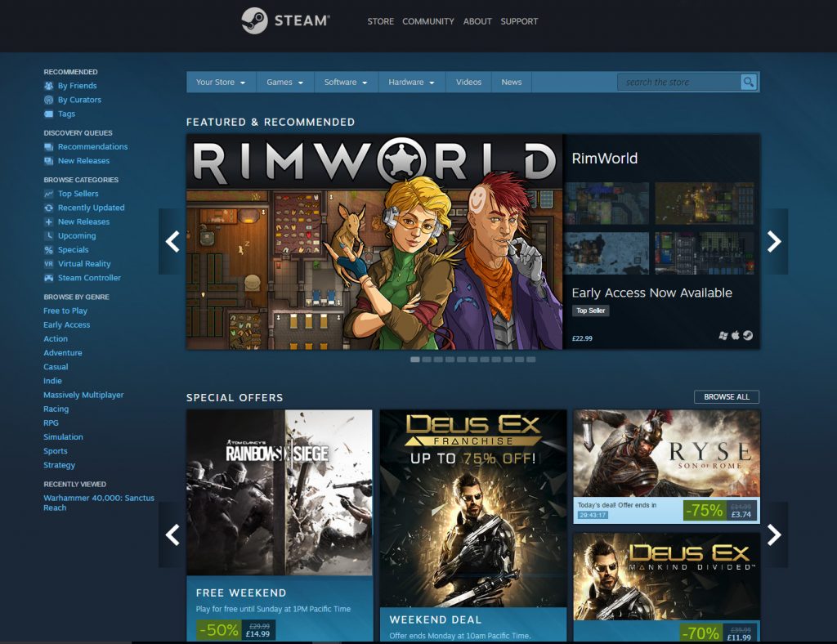
Task: Open COMMUNITY in top navigation
Action: coord(428,21)
